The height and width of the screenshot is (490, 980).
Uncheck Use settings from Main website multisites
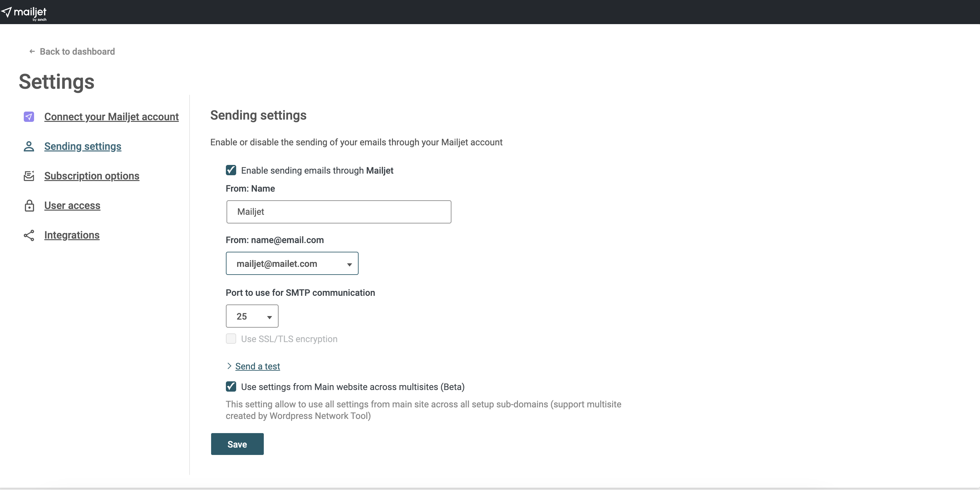point(231,386)
